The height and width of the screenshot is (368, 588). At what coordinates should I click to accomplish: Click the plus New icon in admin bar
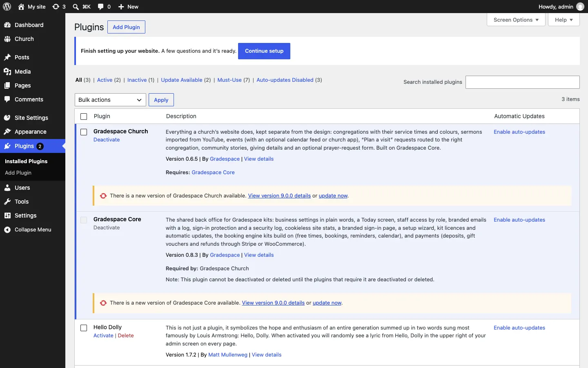(x=121, y=7)
